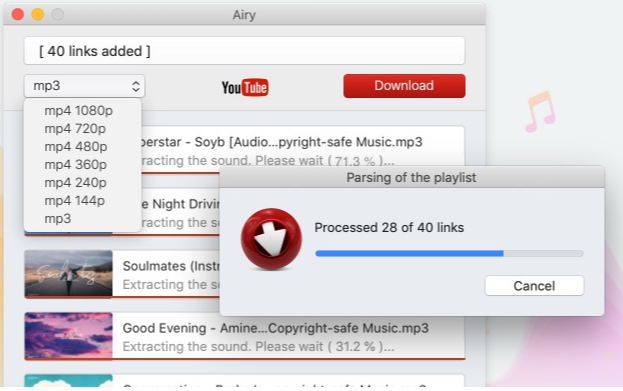Click the red download arrow ball icon
Screen dimensions: 623x391
(271, 239)
